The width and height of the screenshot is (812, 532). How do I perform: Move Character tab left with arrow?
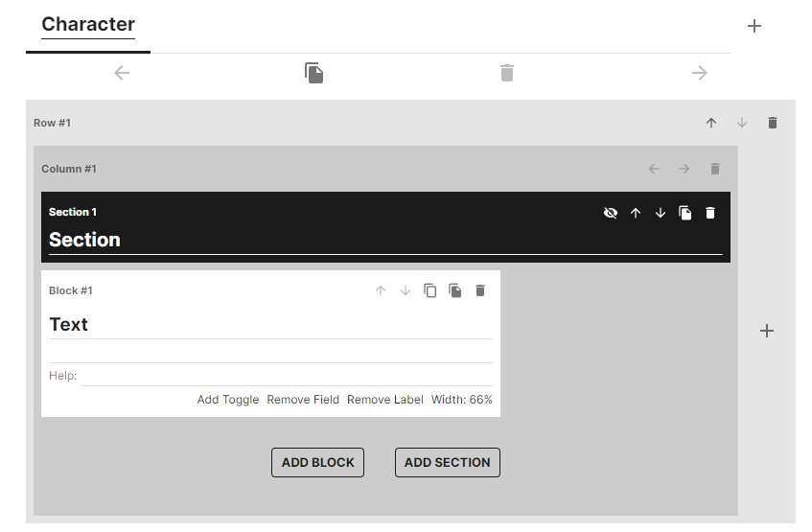(x=122, y=73)
